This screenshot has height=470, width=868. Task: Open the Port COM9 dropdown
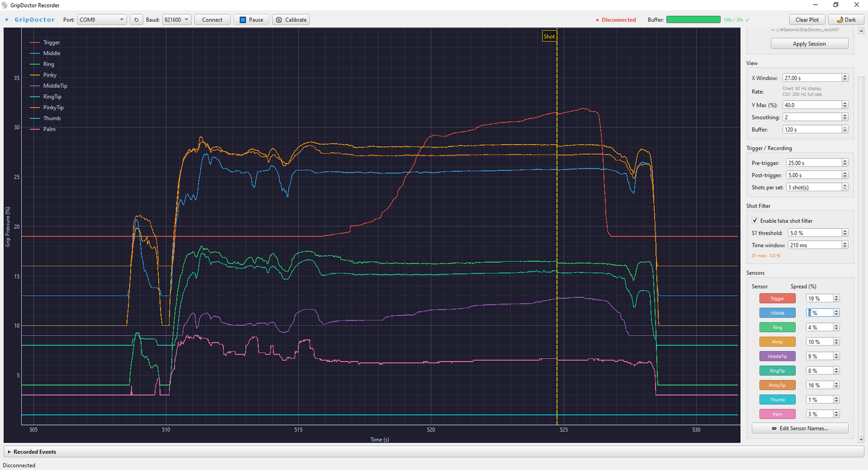pos(102,20)
